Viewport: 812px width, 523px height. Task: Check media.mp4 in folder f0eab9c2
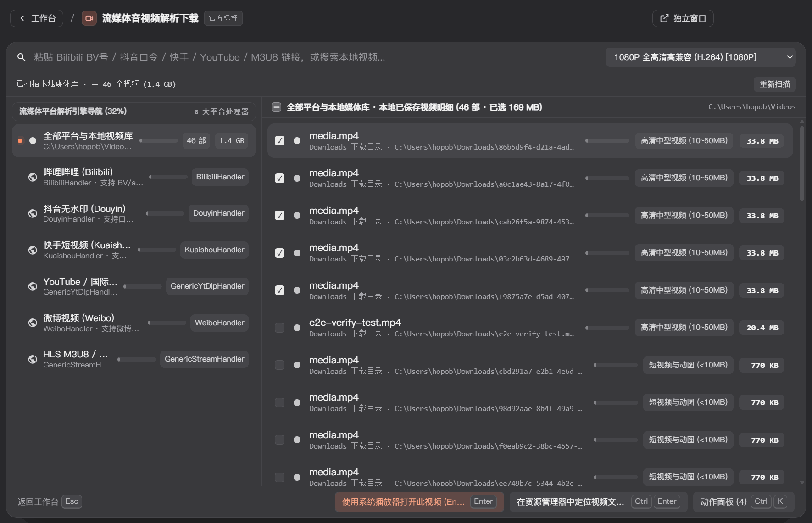click(x=279, y=440)
